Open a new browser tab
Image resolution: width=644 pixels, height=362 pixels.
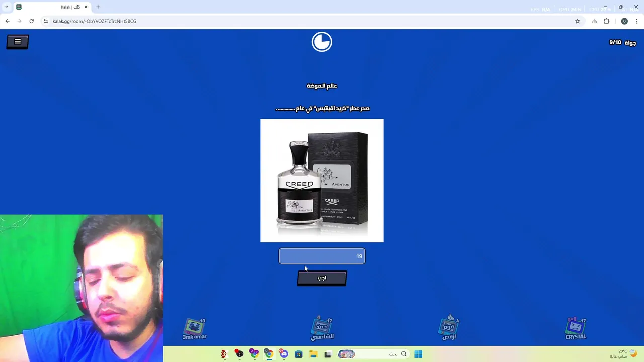coord(98,7)
